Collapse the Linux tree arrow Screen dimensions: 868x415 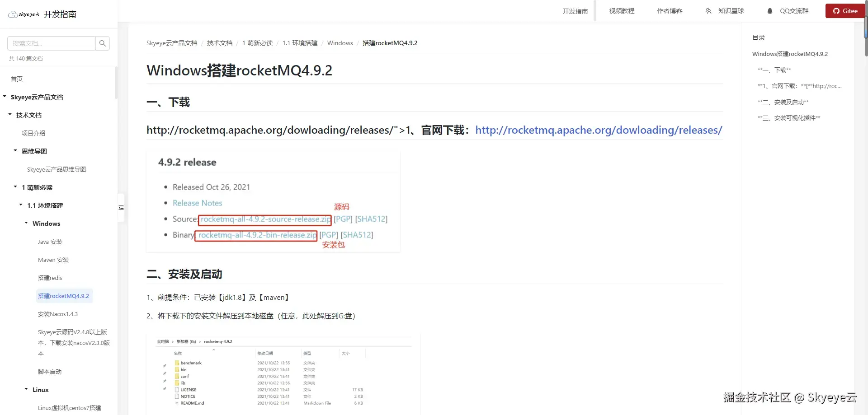(x=26, y=389)
